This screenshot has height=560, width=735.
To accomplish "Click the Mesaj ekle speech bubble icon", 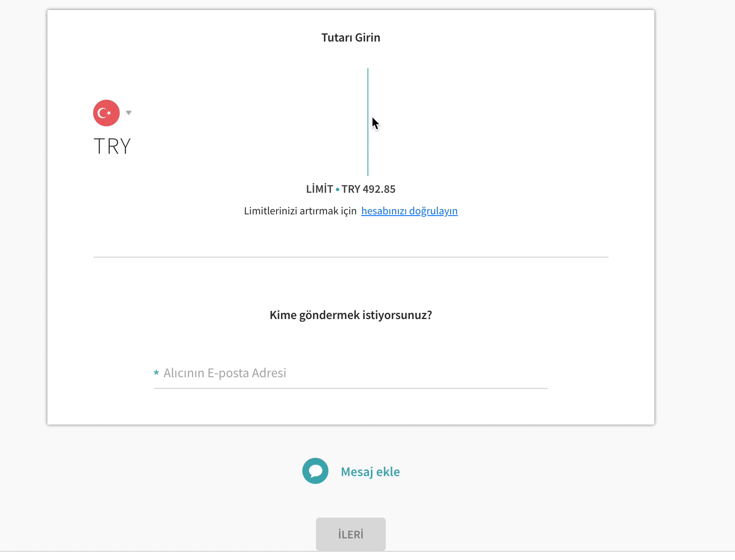I will pyautogui.click(x=315, y=471).
